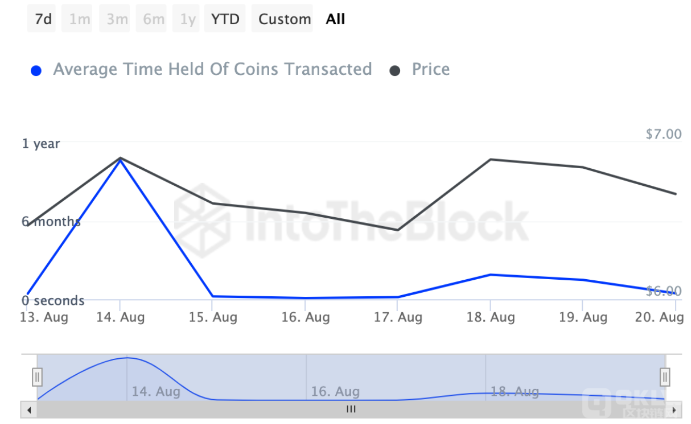Choose the 1m range option
The width and height of the screenshot is (691, 424).
[x=79, y=19]
